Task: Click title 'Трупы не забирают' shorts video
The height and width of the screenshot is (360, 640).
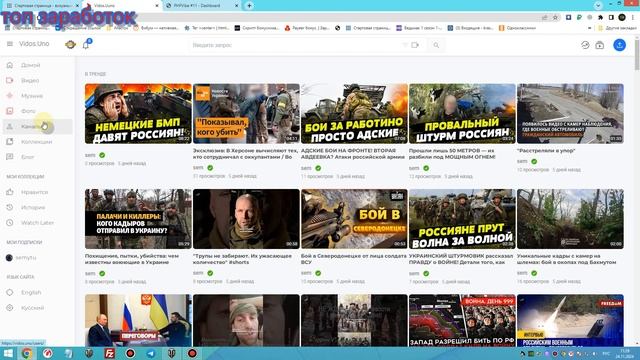Action: click(x=242, y=259)
